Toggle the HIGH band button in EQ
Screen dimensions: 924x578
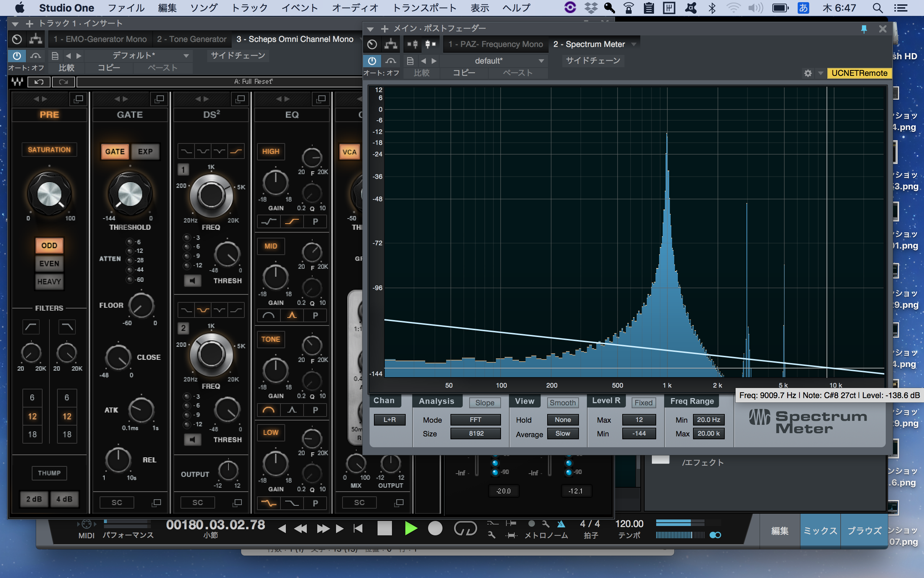click(x=271, y=151)
